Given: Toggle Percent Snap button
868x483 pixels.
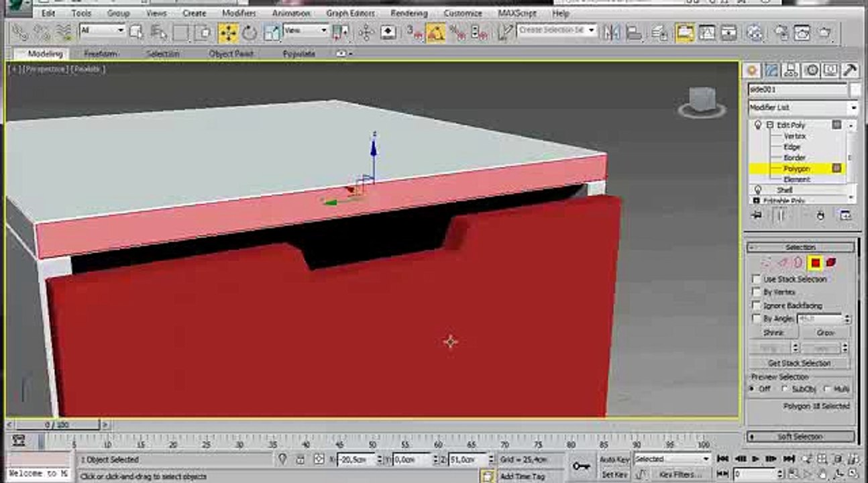Looking at the screenshot, I should (x=457, y=32).
